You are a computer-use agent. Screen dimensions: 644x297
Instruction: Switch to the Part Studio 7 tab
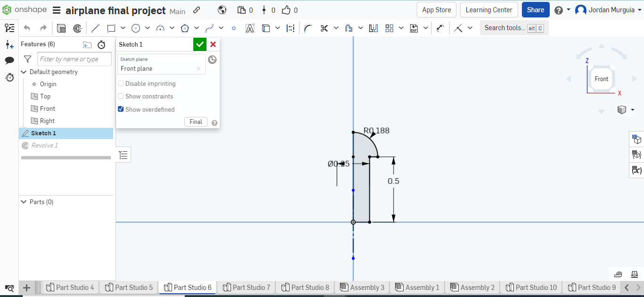tap(246, 287)
